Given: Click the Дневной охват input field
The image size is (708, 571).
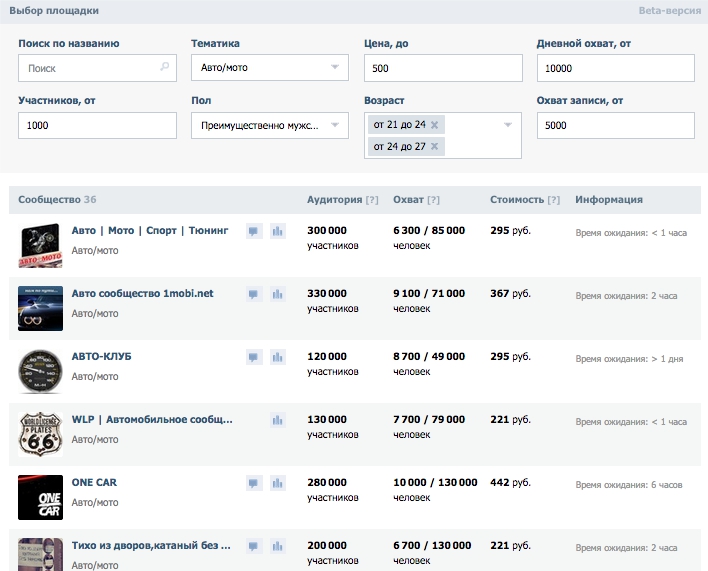Looking at the screenshot, I should coord(615,68).
